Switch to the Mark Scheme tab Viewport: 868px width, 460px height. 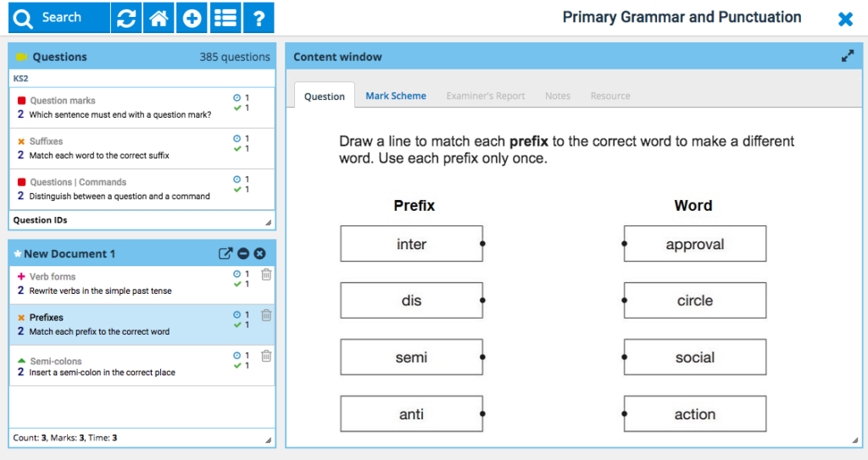pyautogui.click(x=396, y=96)
